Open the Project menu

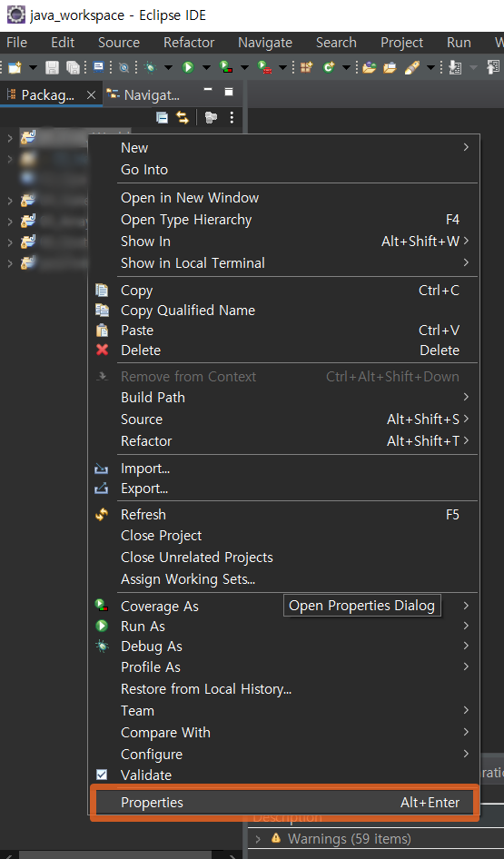click(x=402, y=42)
